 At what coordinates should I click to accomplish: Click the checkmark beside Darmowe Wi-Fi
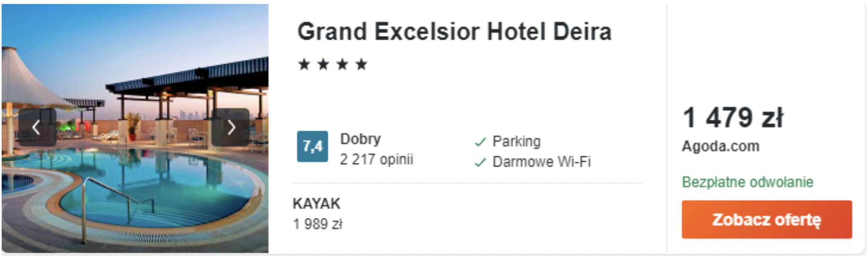tap(480, 162)
